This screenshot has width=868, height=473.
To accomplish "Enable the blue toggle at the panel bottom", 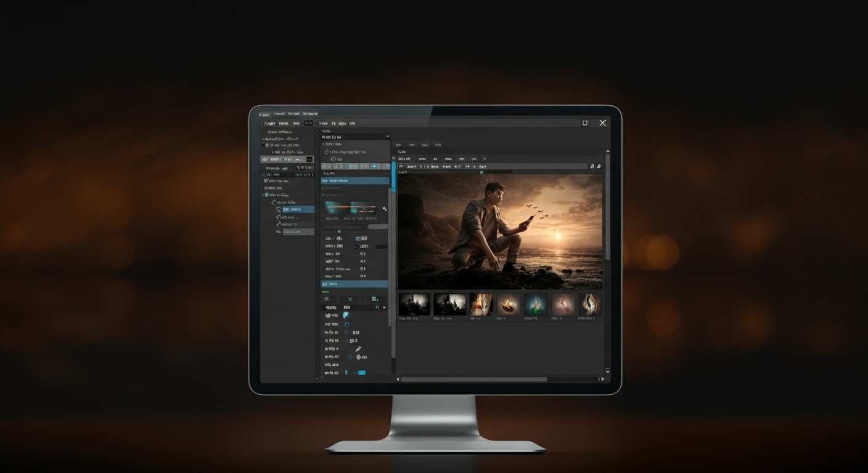I will (361, 372).
